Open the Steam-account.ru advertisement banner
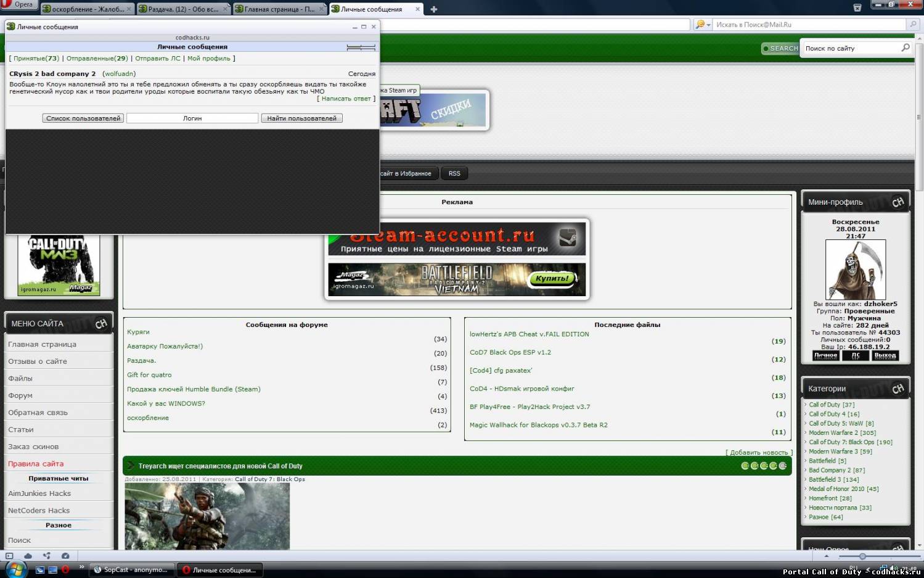924x578 pixels. (457, 239)
